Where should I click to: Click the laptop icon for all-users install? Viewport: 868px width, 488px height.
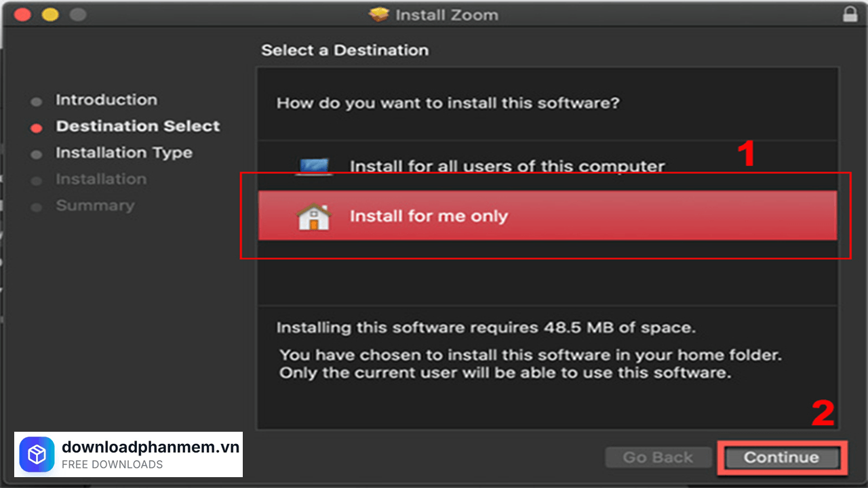point(313,167)
